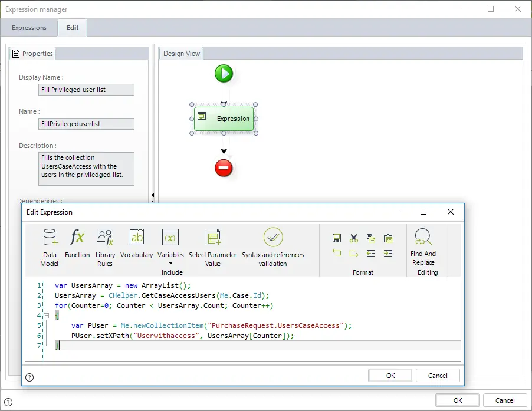The image size is (532, 411).
Task: Select the Design View tab
Action: 182,54
